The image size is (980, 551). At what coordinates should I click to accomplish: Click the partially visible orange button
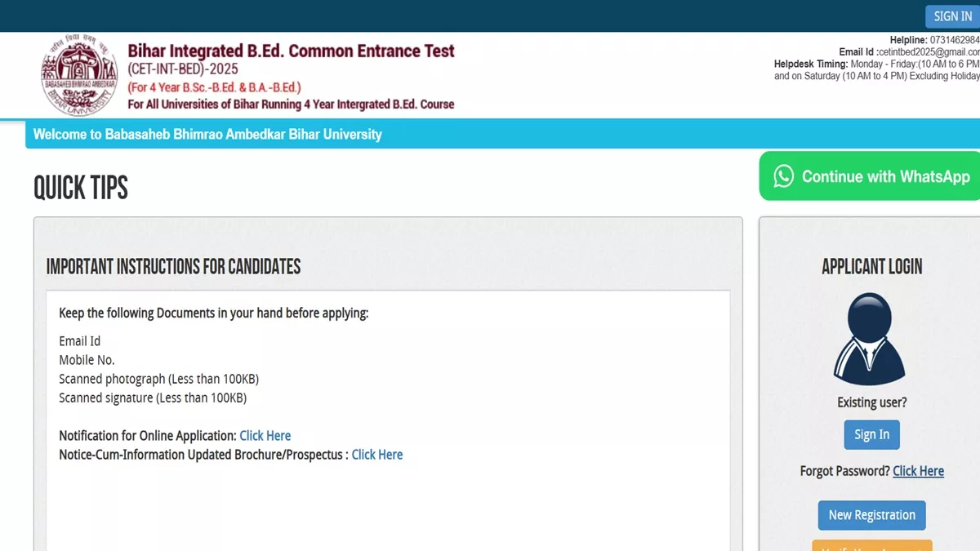871,545
